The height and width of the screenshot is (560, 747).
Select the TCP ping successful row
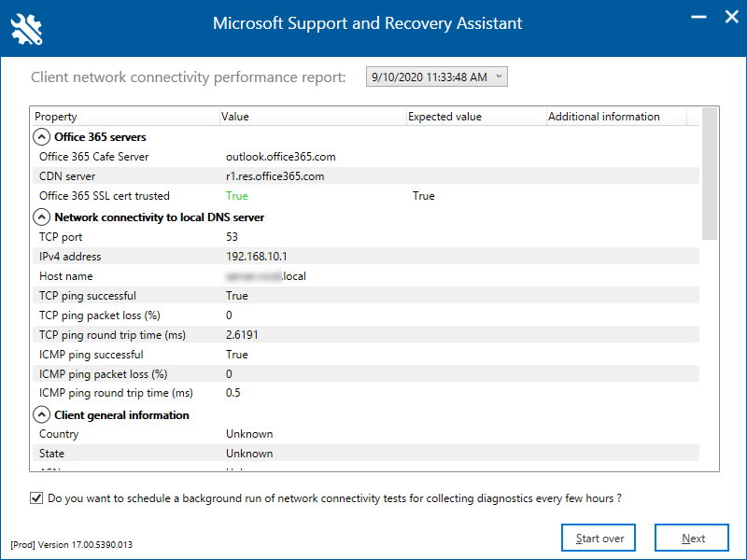(366, 295)
